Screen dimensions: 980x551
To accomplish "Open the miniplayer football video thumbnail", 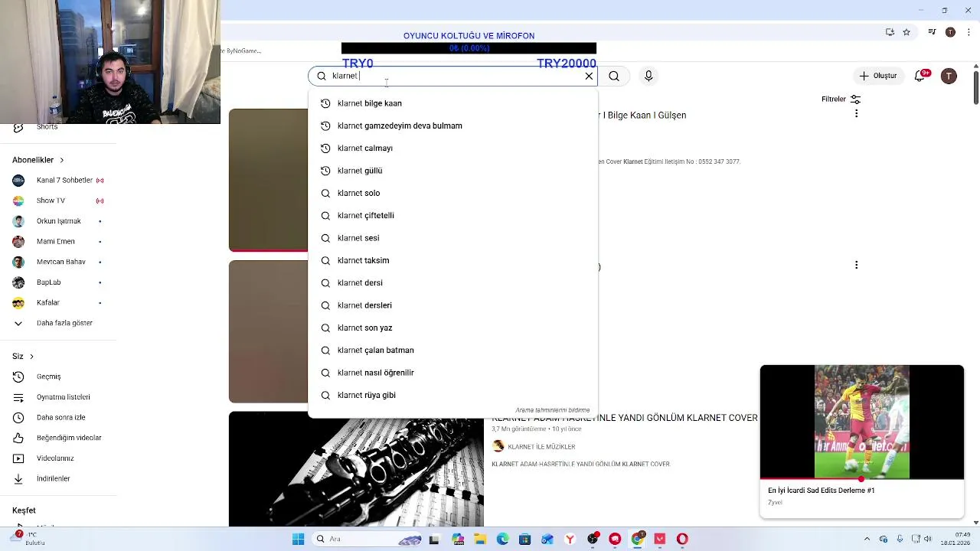I will [x=862, y=422].
